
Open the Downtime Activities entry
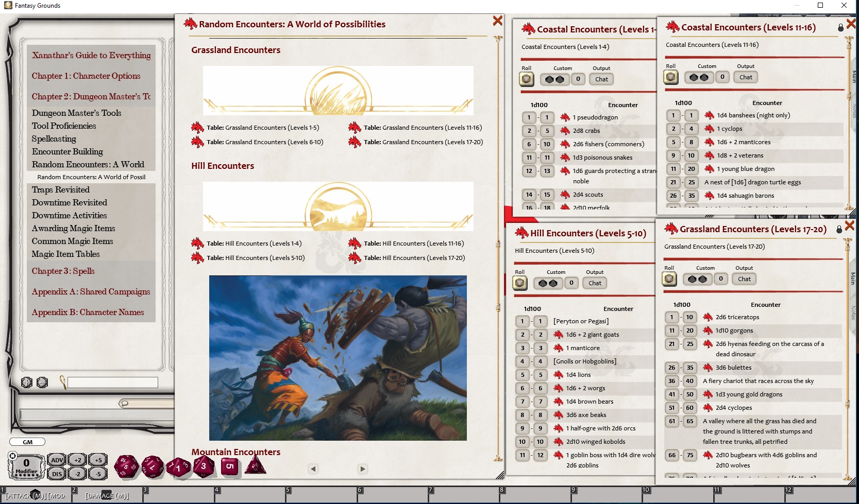69,215
